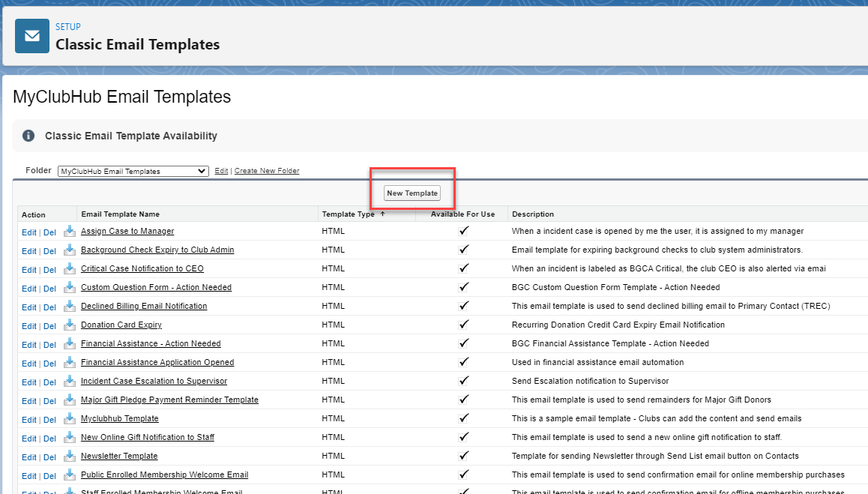Click the download icon beside Myclubhub Template
The height and width of the screenshot is (494, 868).
68,419
